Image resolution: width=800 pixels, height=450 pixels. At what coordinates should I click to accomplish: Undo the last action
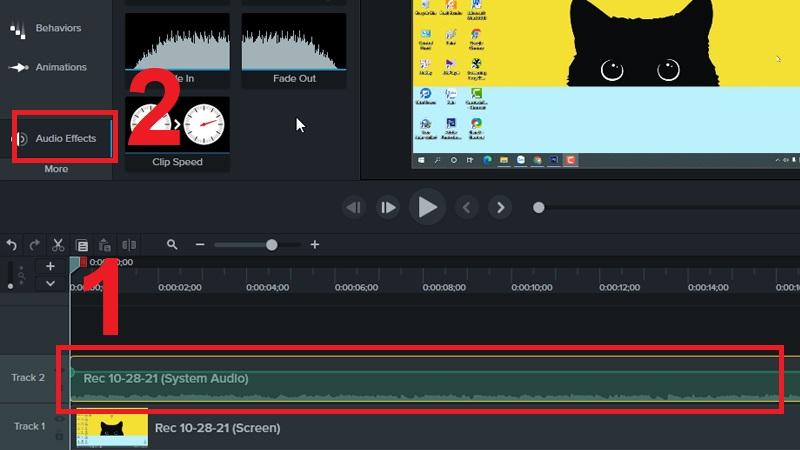[x=12, y=245]
